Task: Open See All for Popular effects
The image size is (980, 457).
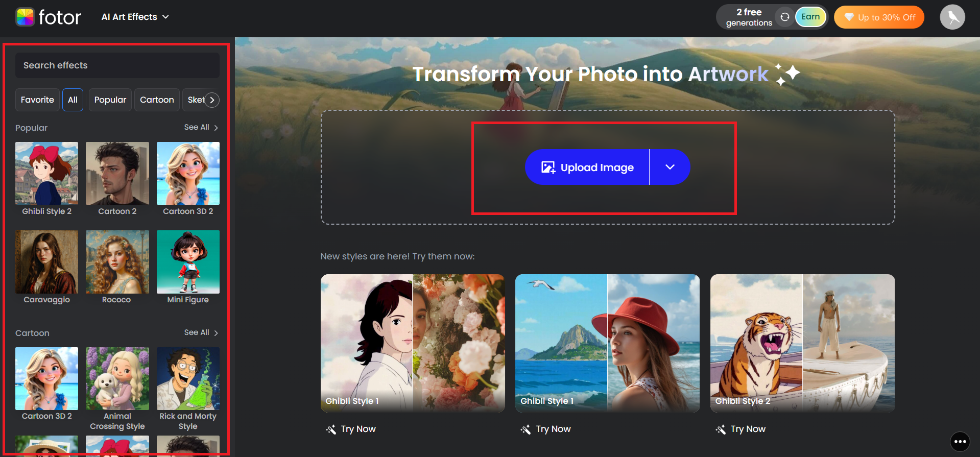Action: 201,127
